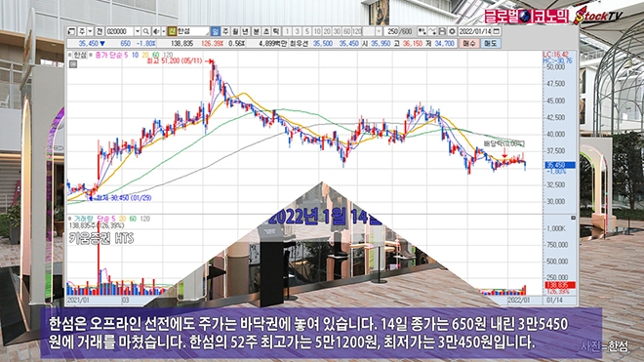Click the 매도 sell button

491,43
